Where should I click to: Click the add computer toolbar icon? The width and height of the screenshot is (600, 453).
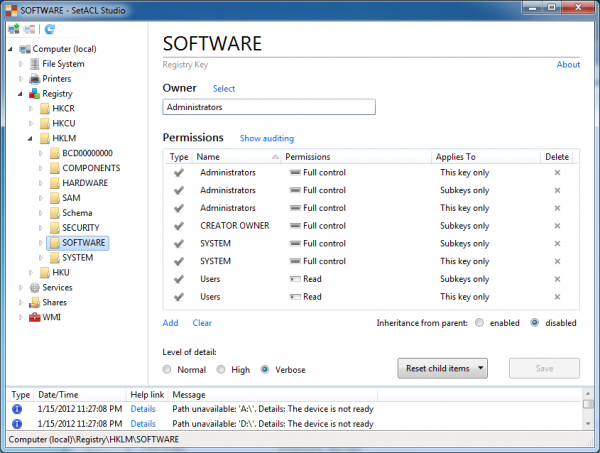point(14,29)
